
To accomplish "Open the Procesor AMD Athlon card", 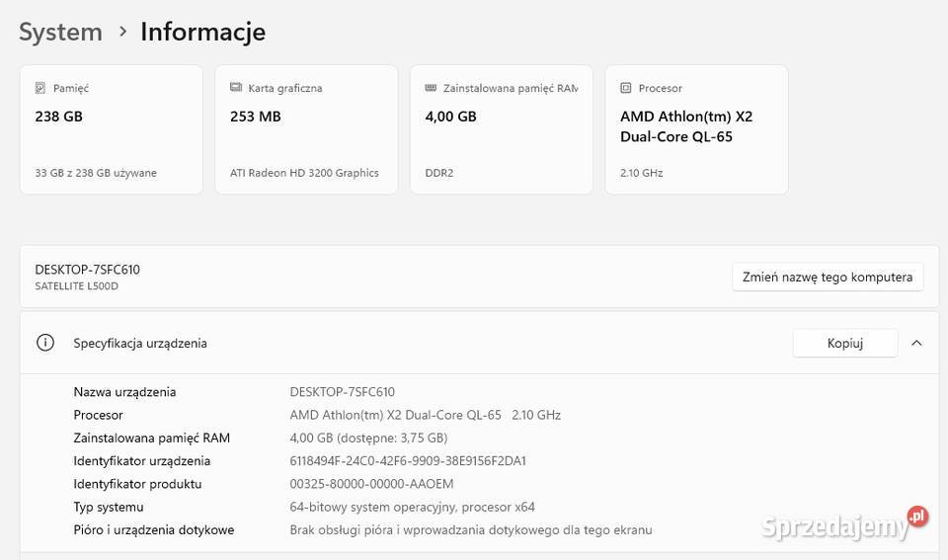I will 696,129.
